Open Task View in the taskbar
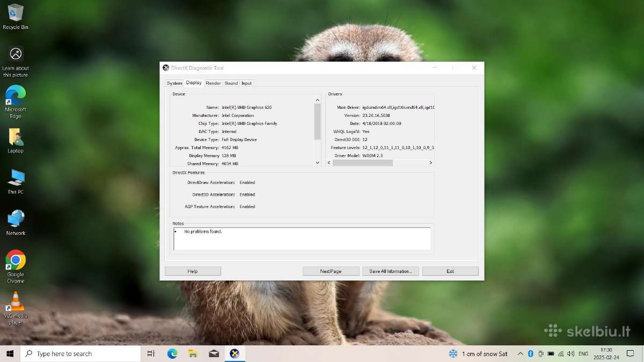Viewport: 644px width, 362px height. [x=151, y=353]
